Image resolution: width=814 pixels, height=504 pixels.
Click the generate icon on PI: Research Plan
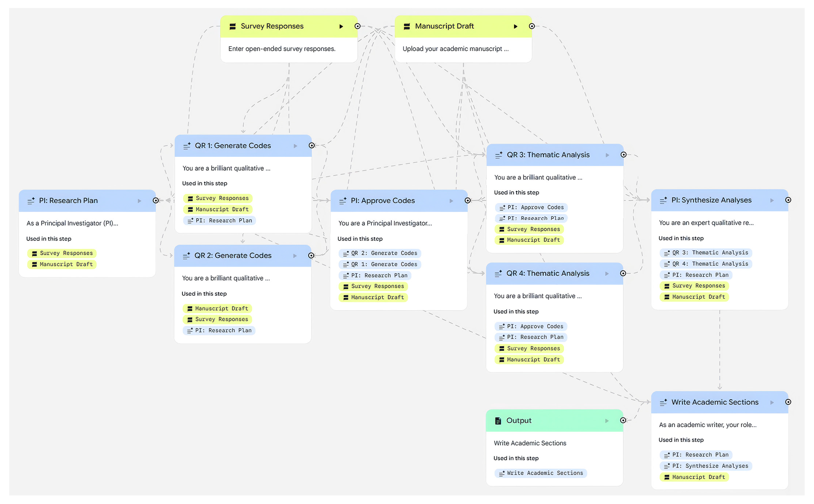[31, 201]
